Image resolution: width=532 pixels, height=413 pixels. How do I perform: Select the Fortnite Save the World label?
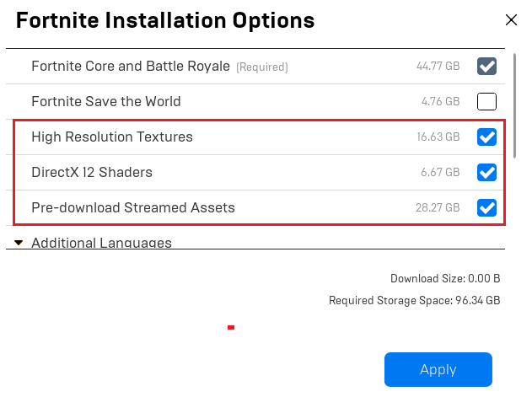point(106,101)
